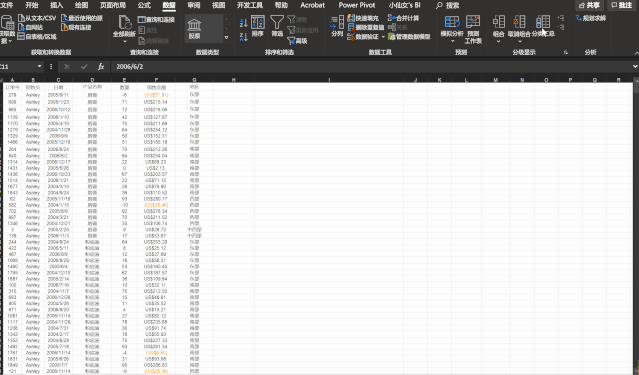Click 显示明细数据 (Show Detail) icon
This screenshot has height=375, width=639.
(561, 18)
